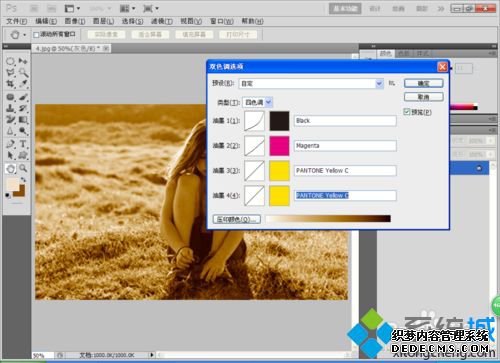Select the Elliptical Marquee tool

(10, 61)
